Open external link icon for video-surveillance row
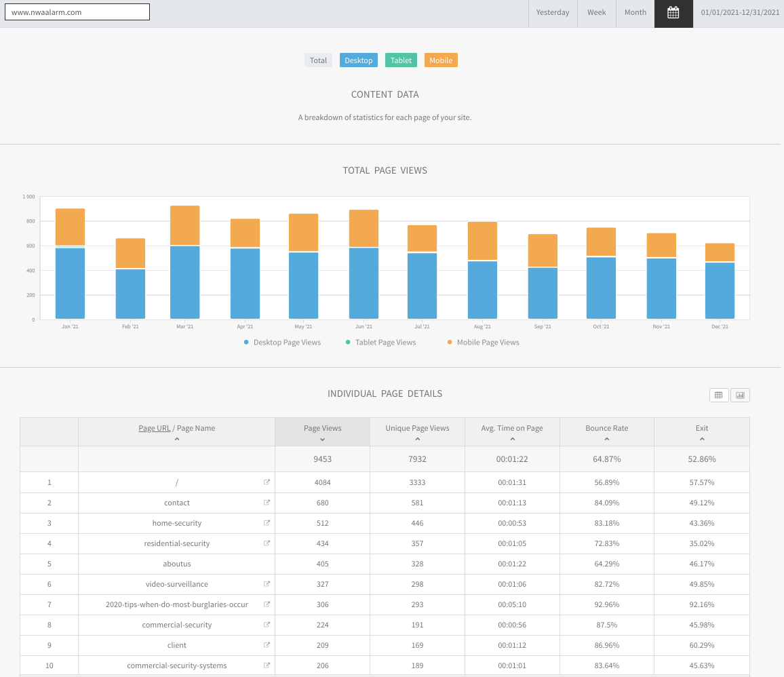Viewport: 784px width, 677px height. 267,584
